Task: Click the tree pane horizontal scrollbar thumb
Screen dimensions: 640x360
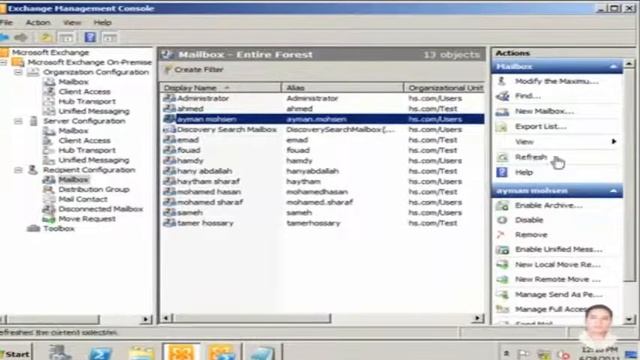Action: tap(53, 319)
